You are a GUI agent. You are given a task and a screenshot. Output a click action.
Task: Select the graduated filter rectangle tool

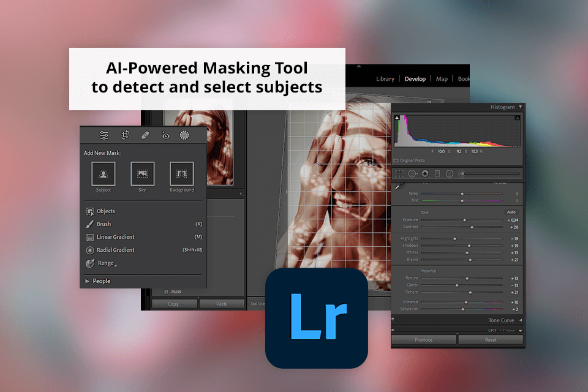tap(437, 174)
